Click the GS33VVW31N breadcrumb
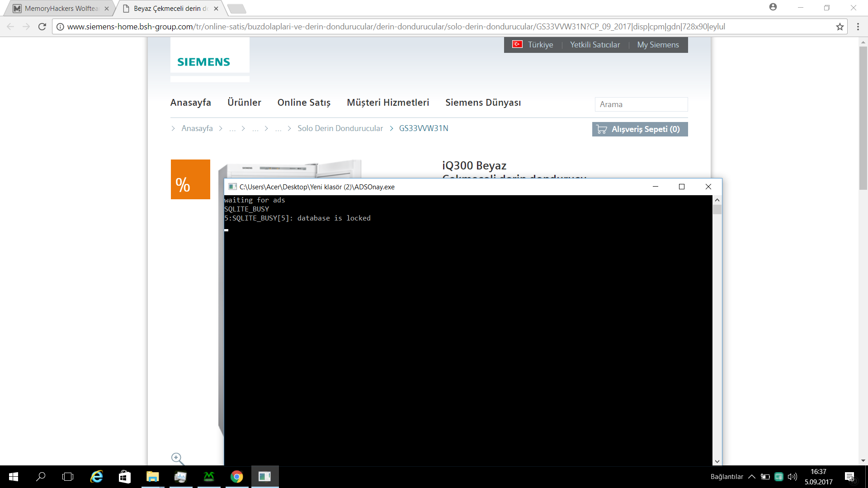 point(424,128)
